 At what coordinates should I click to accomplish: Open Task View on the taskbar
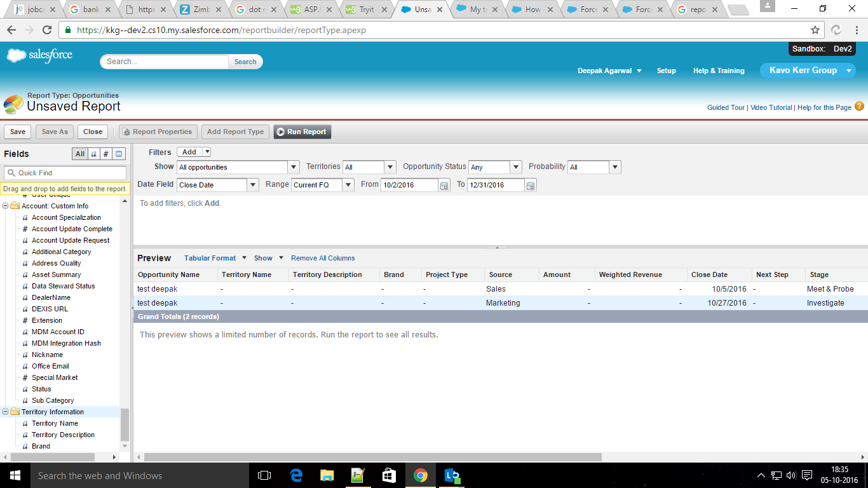(264, 475)
